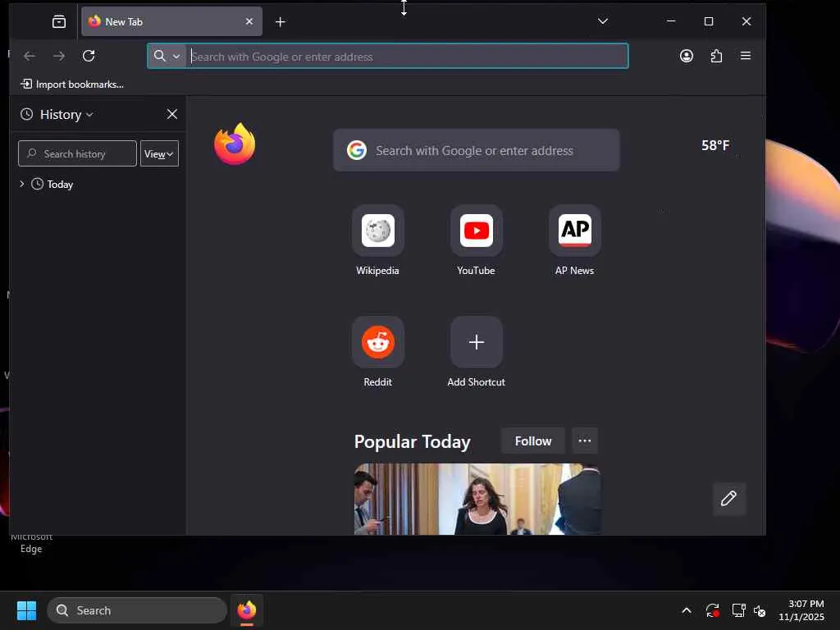Image resolution: width=840 pixels, height=630 pixels.
Task: Open the Windows Start menu
Action: click(26, 610)
